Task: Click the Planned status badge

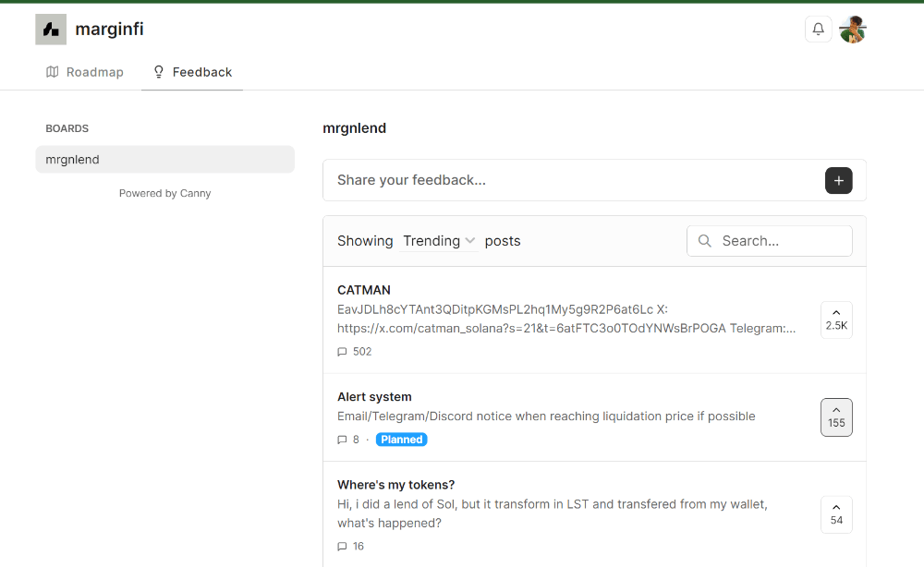Action: [401, 440]
